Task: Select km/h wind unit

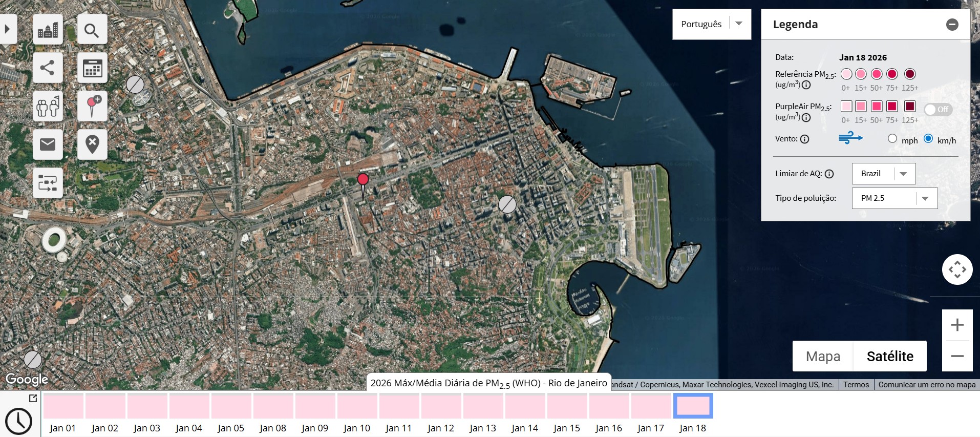Action: [928, 139]
